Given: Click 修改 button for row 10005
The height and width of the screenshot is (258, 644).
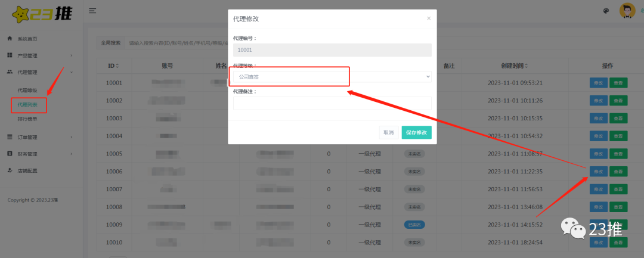Looking at the screenshot, I should [x=599, y=154].
